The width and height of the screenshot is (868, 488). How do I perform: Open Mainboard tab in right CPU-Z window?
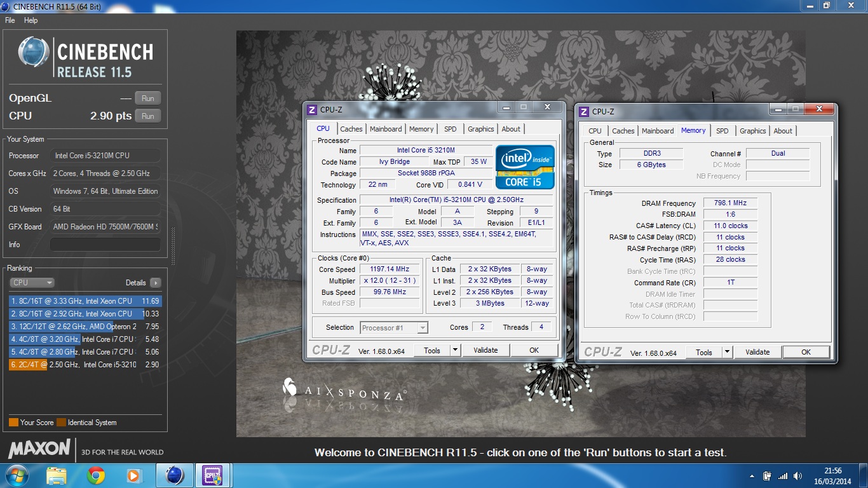(658, 131)
